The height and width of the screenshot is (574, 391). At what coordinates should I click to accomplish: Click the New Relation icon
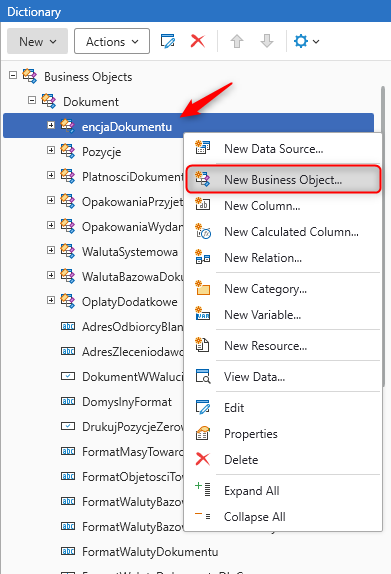point(203,258)
